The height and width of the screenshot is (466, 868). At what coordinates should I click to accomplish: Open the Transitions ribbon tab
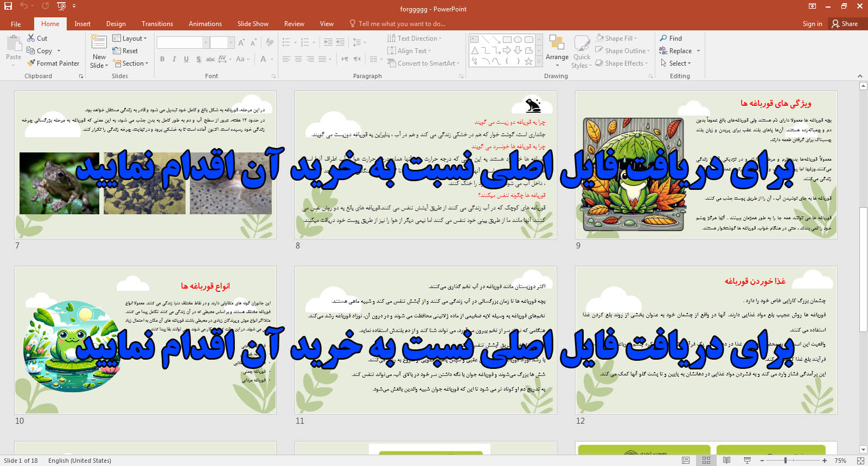pyautogui.click(x=157, y=24)
